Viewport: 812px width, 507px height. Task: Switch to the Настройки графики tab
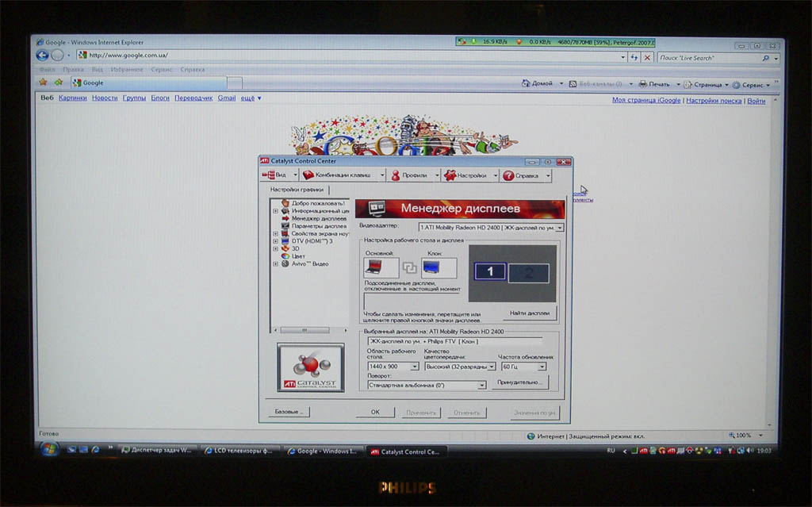click(297, 190)
